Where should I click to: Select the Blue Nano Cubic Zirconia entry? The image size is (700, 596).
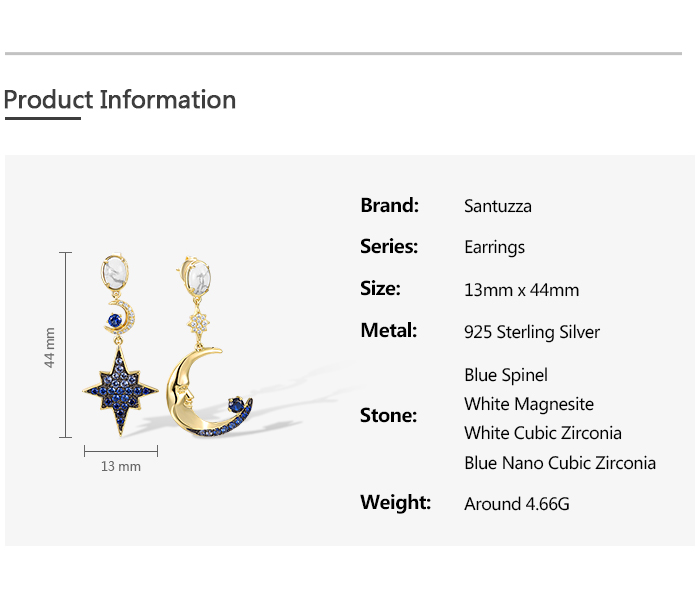(560, 462)
